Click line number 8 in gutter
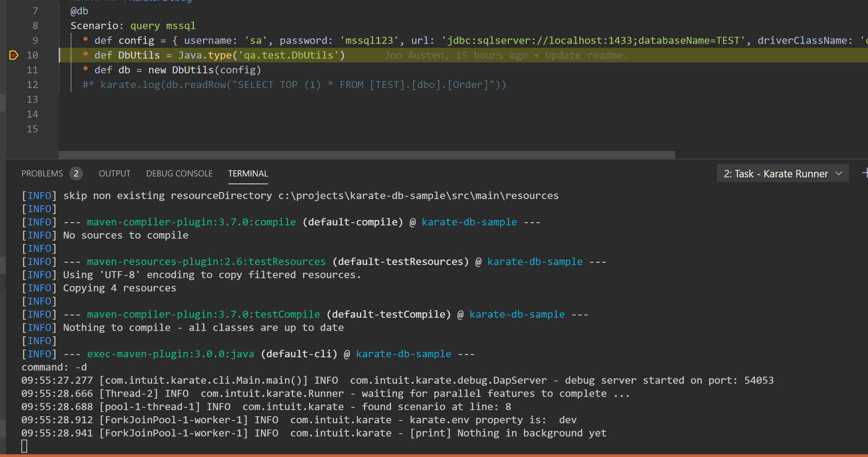 tap(35, 26)
